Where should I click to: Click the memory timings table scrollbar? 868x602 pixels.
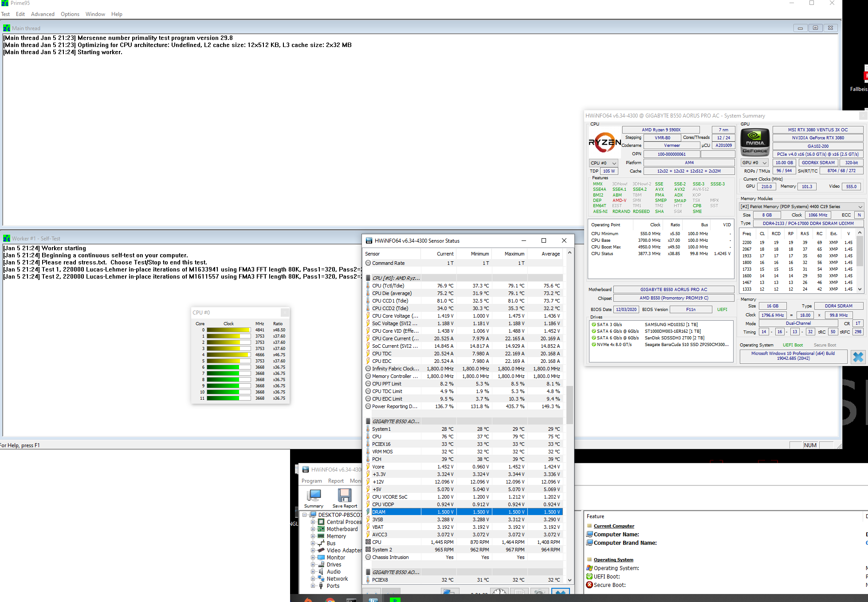coord(860,261)
